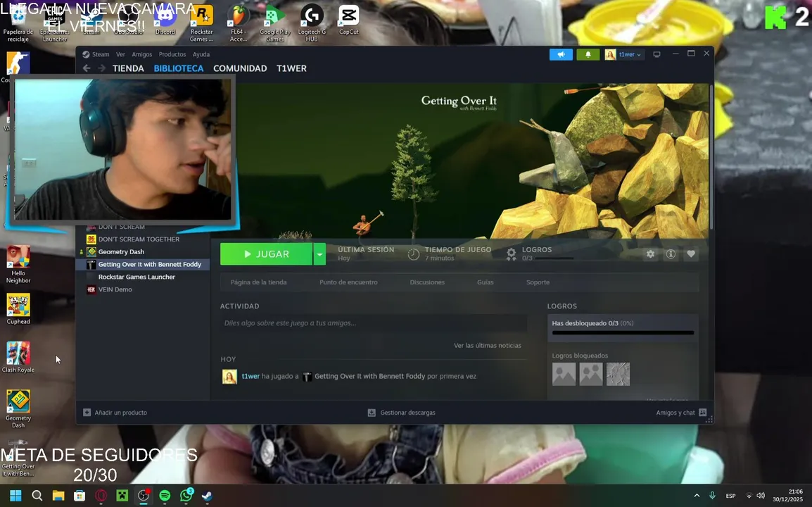The height and width of the screenshot is (507, 812).
Task: Open WhatsApp from the taskbar
Action: (x=186, y=496)
